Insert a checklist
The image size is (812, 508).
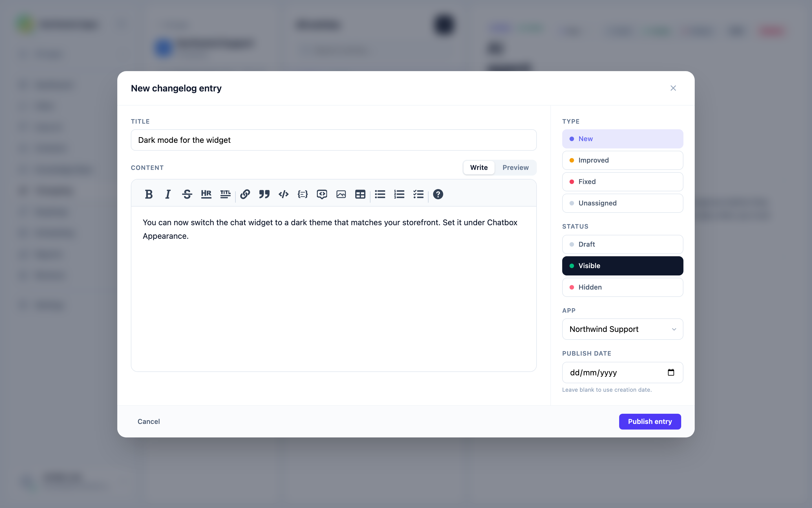[x=418, y=194]
